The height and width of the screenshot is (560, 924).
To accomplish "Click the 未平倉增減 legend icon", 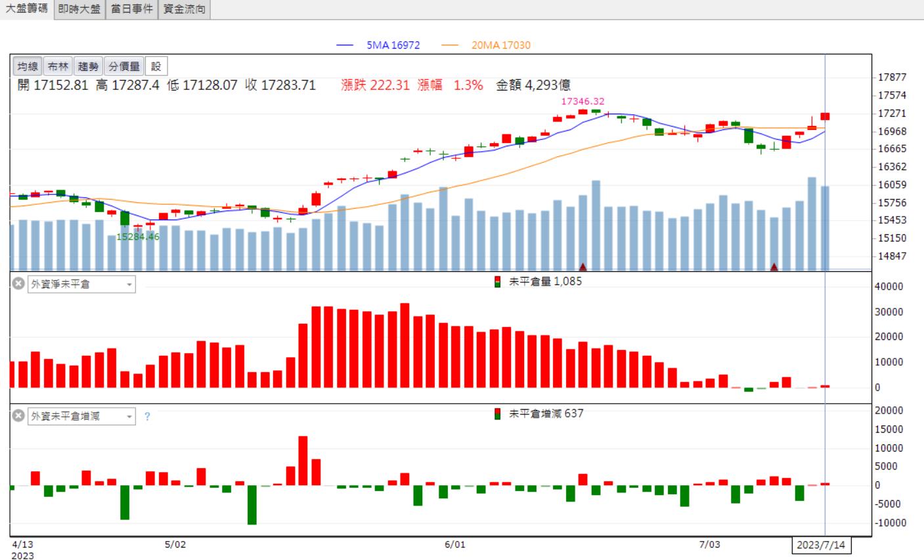I will (498, 414).
